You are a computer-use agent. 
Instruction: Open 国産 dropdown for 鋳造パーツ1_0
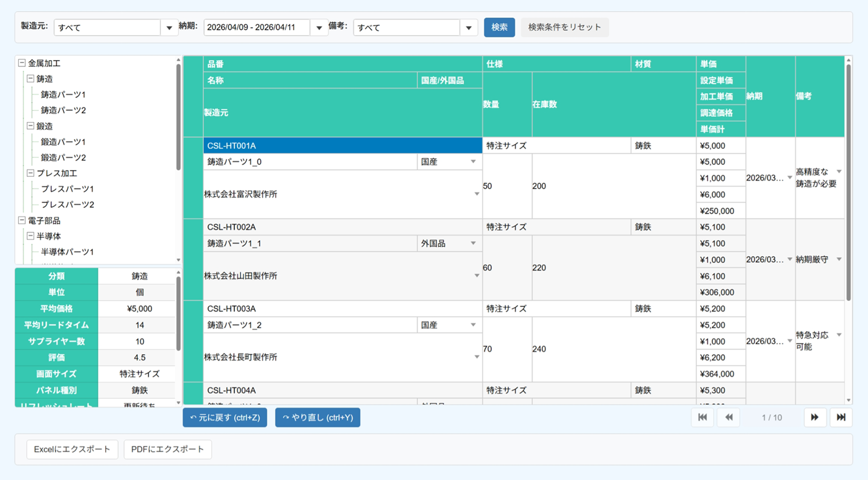[x=473, y=162]
